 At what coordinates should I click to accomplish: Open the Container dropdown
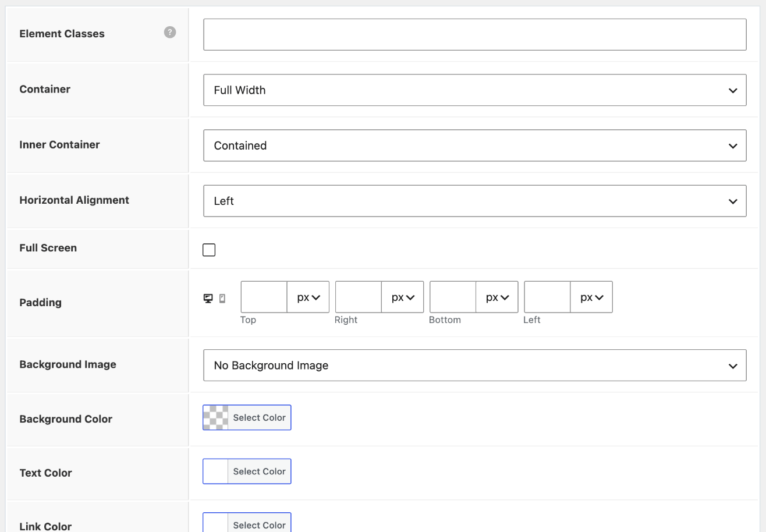point(474,90)
